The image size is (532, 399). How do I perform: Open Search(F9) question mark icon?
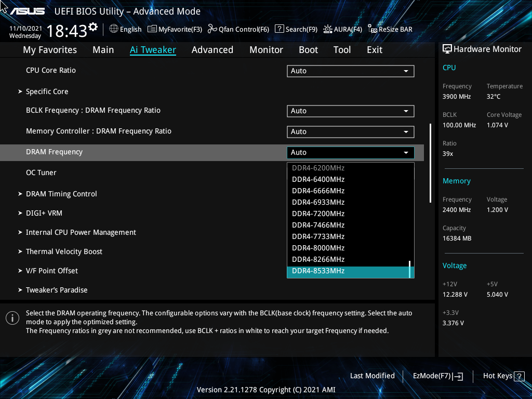coord(279,29)
